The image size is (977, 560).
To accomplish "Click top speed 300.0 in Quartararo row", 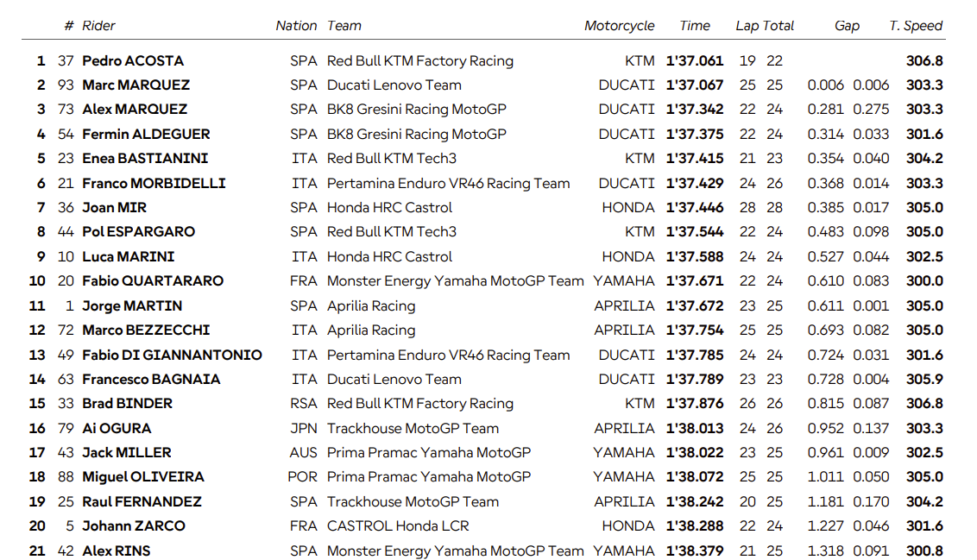I will coord(924,281).
